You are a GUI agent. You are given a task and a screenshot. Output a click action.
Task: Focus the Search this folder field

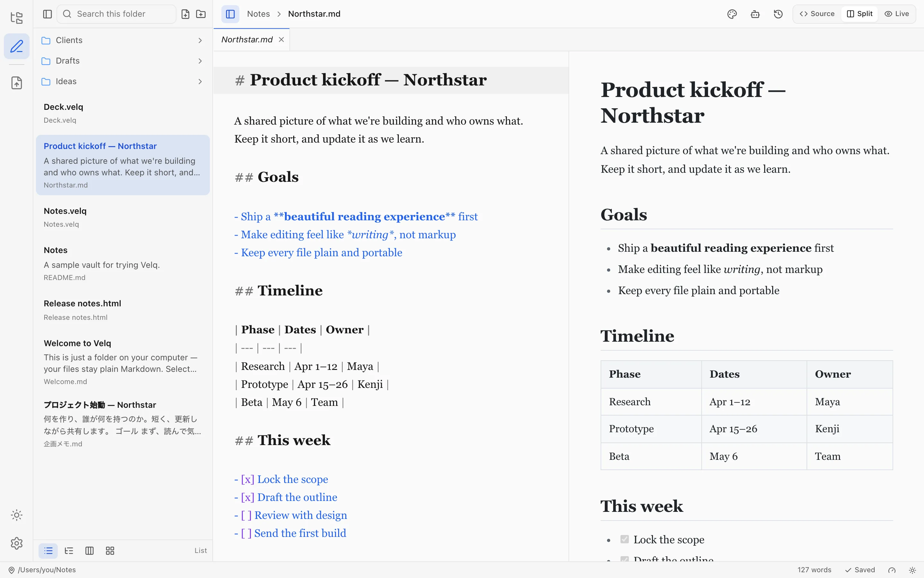(x=116, y=14)
